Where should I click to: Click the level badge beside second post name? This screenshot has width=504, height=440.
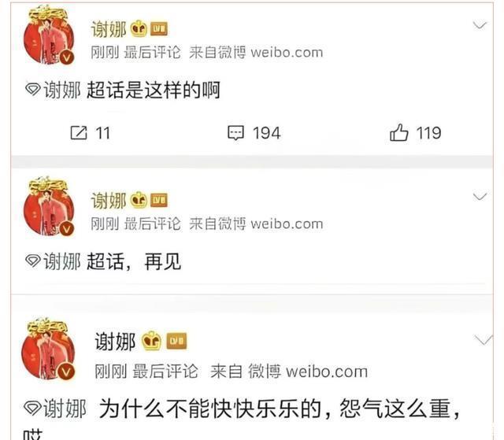pos(159,200)
